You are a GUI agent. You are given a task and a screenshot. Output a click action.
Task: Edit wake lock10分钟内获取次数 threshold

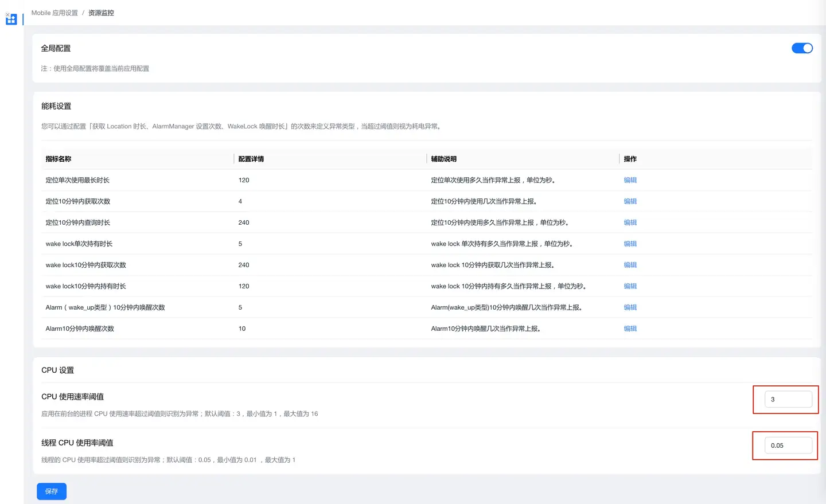(x=630, y=265)
